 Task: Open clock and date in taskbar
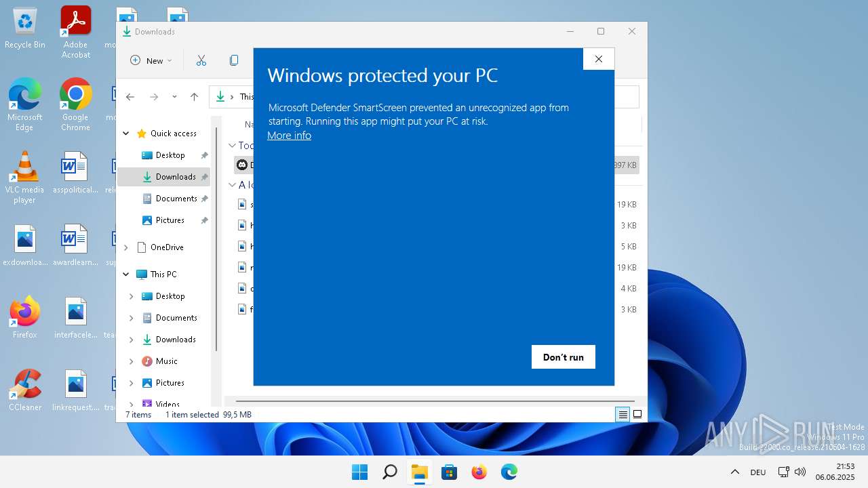(x=835, y=472)
